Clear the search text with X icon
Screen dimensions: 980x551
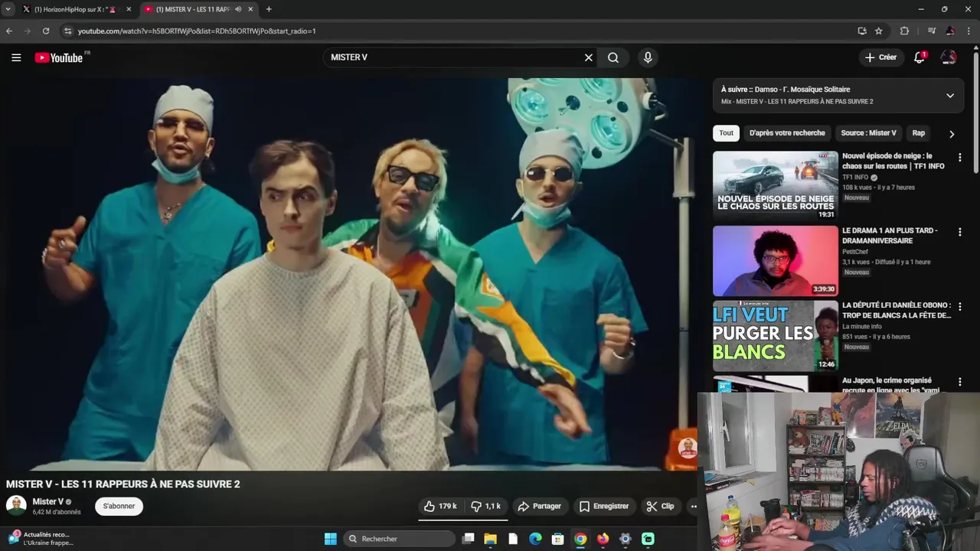(588, 57)
